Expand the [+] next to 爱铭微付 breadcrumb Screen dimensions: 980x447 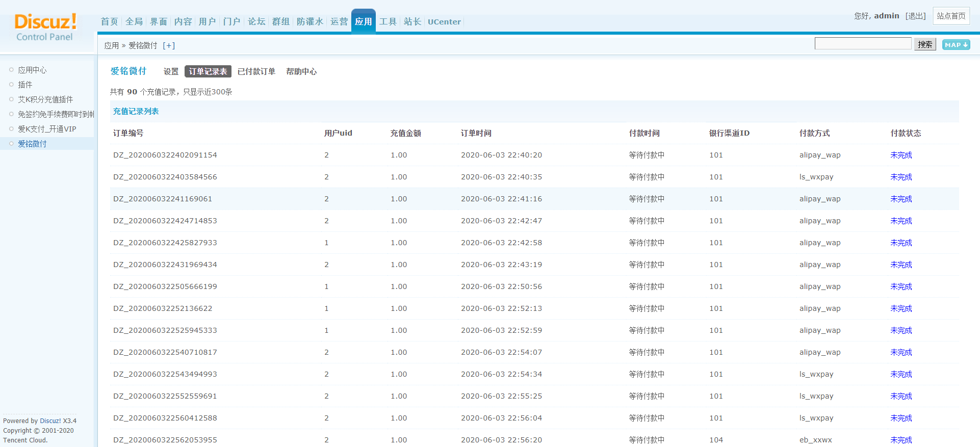169,45
